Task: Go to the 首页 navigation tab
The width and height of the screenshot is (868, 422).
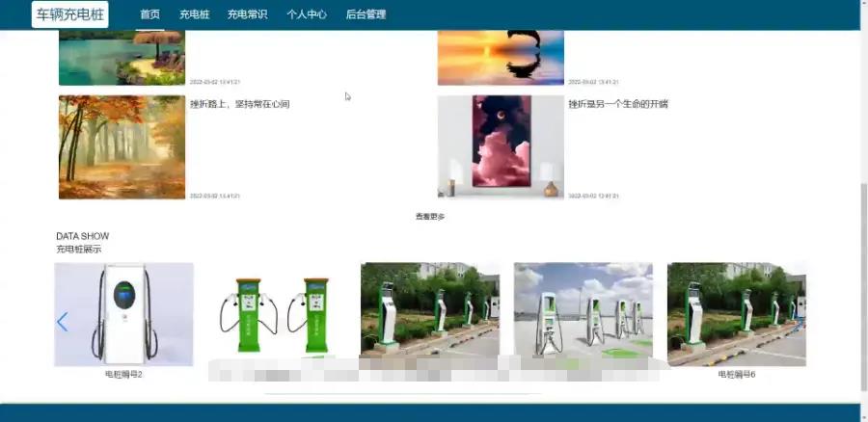Action: tap(150, 14)
